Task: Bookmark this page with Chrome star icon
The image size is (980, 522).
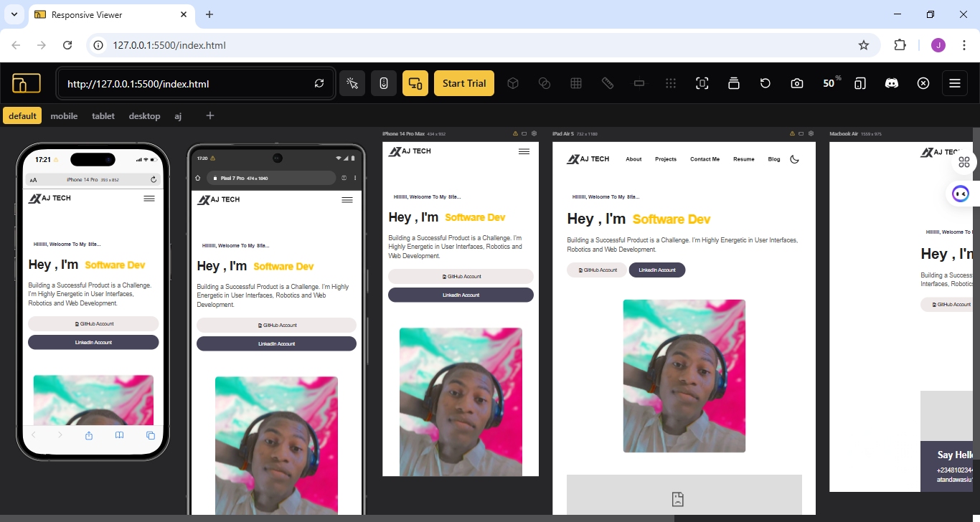Action: 864,45
